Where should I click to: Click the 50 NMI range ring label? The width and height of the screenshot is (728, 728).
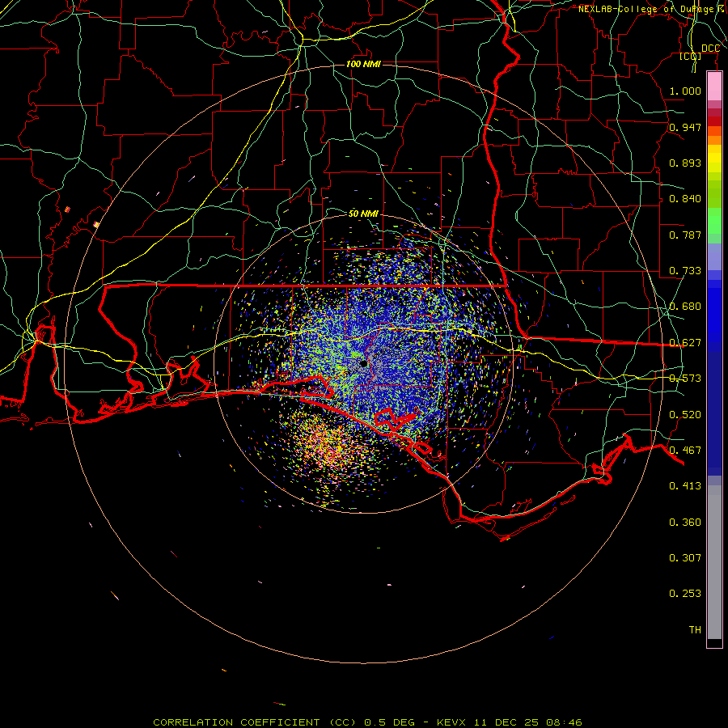coord(363,214)
